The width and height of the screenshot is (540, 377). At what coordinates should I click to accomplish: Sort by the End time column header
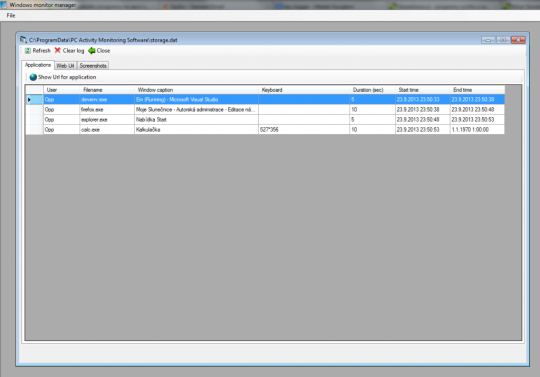click(477, 90)
